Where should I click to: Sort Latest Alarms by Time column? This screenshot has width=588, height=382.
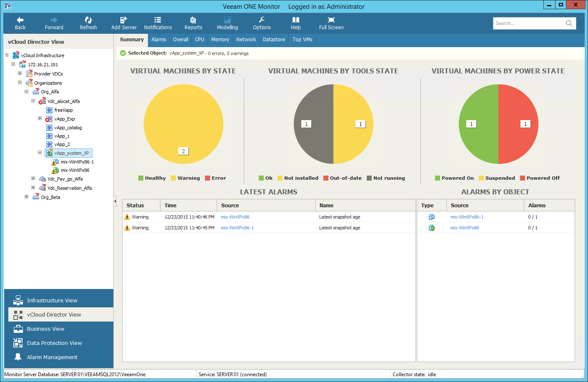click(x=188, y=205)
